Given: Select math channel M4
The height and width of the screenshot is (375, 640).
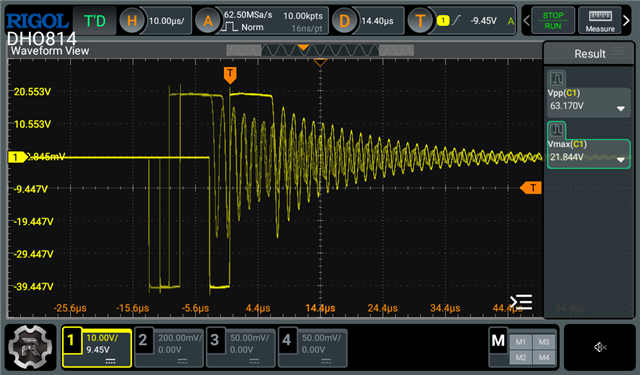Looking at the screenshot, I should [544, 357].
